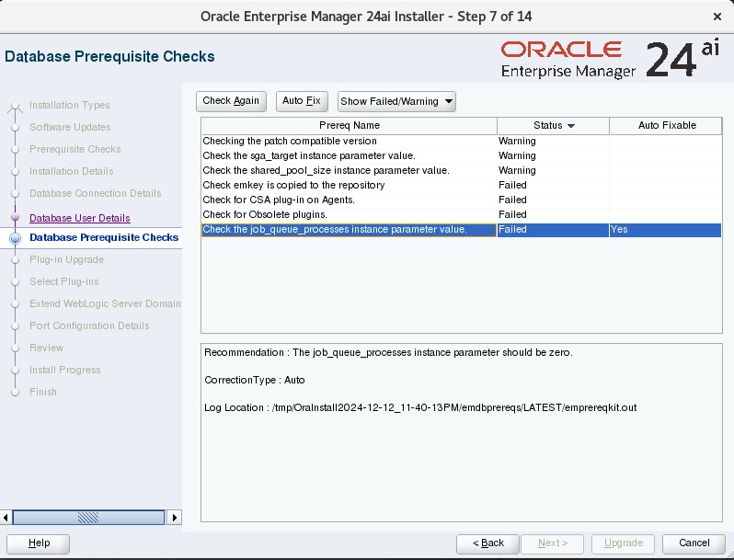The height and width of the screenshot is (560, 734).
Task: Click the Check Again button
Action: click(x=231, y=101)
